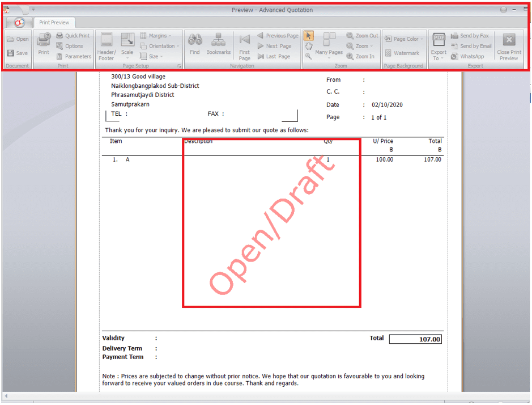Viewport: 532px width, 405px height.
Task: Toggle the pointer selection tool
Action: (x=309, y=36)
